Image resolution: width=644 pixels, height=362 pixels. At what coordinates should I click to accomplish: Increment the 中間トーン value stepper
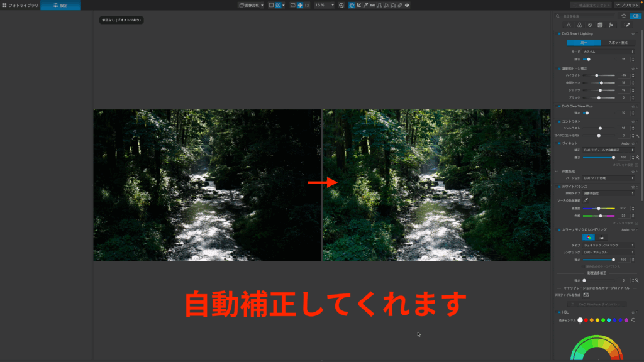[633, 82]
